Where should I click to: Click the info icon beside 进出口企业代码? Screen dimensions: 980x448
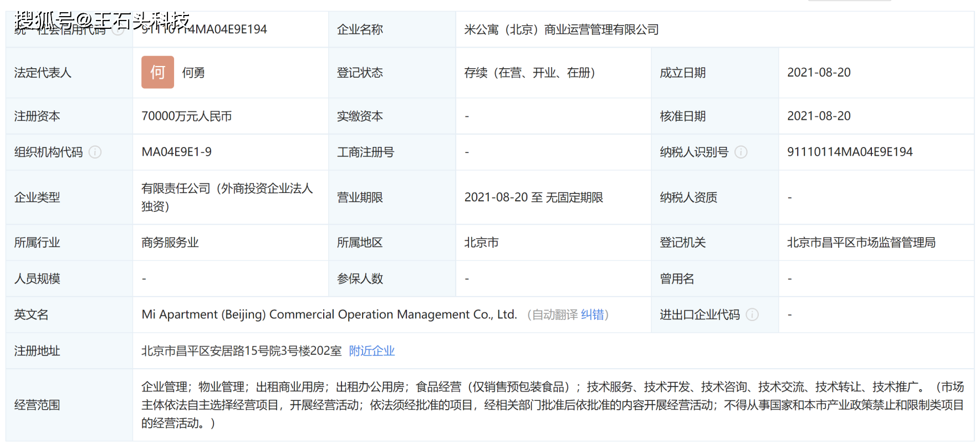click(x=752, y=314)
